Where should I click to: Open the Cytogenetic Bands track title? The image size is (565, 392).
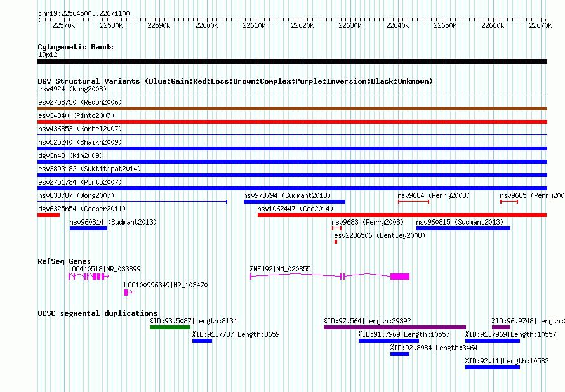click(x=76, y=47)
